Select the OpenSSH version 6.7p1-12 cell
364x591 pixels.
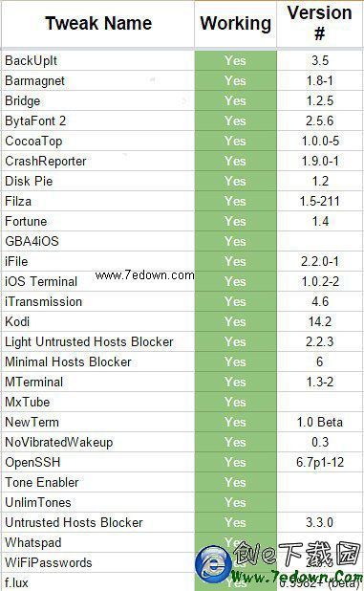(320, 462)
